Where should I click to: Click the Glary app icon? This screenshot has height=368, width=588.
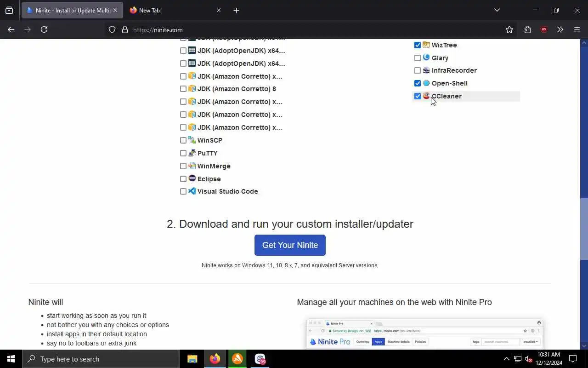[x=426, y=57]
